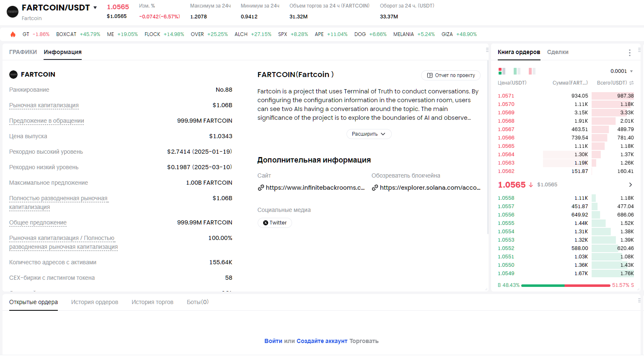Viewport: 644px width, 356px height.
Task: Click the drag handle of the order book panel
Action: 639,50
